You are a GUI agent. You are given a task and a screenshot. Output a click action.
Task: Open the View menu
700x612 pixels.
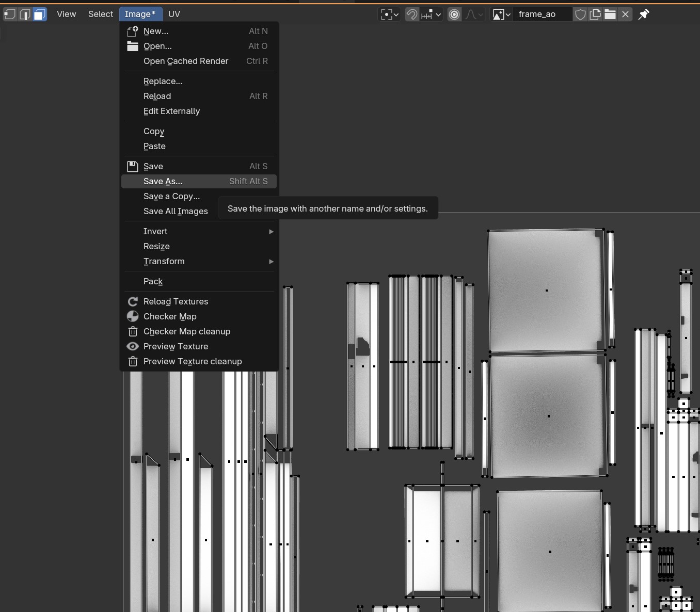point(66,14)
